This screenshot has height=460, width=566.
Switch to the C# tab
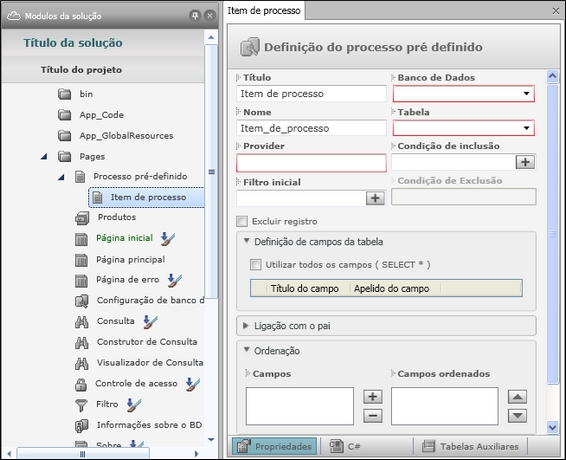point(345,446)
